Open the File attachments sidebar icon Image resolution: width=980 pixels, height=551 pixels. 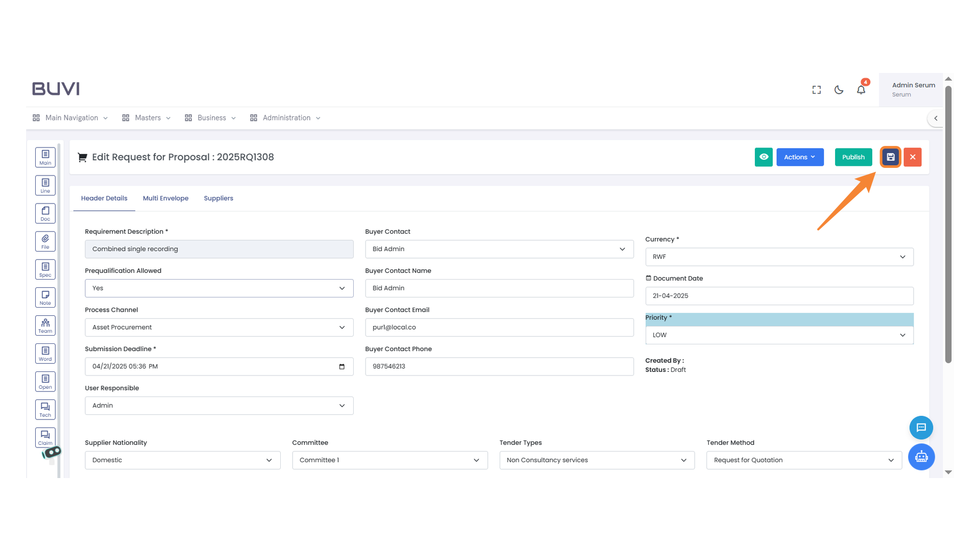click(x=45, y=241)
